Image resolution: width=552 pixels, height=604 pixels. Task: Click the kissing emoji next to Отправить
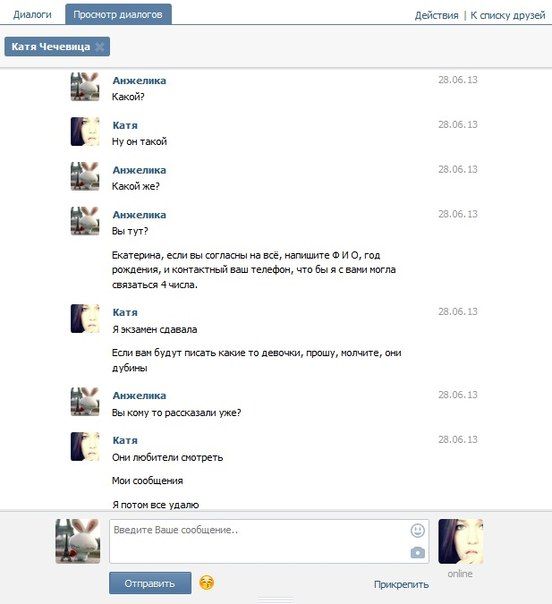point(207,582)
